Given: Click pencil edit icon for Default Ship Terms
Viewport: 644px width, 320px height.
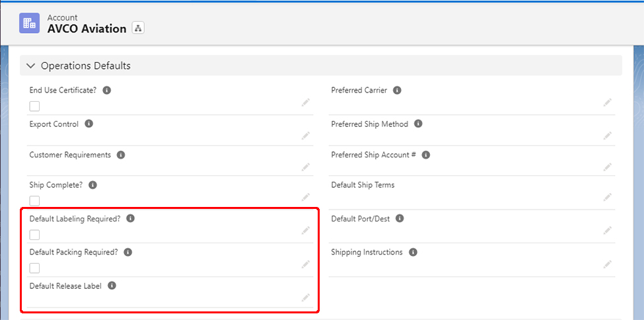Looking at the screenshot, I should pyautogui.click(x=607, y=197).
